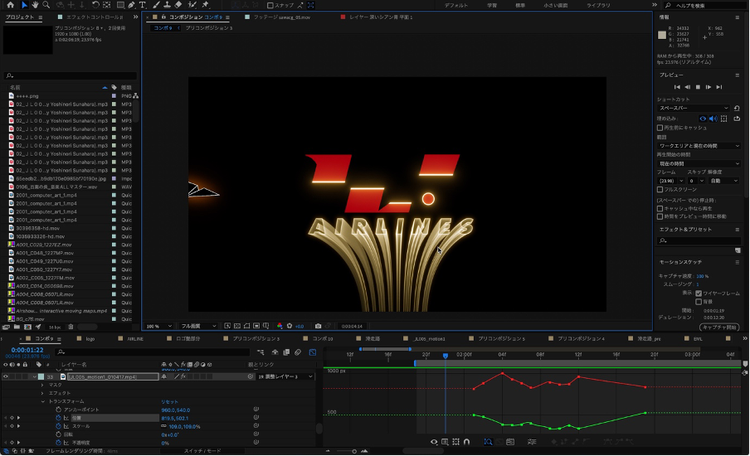
Task: Click the Effects & Presets search field
Action: tap(700, 240)
